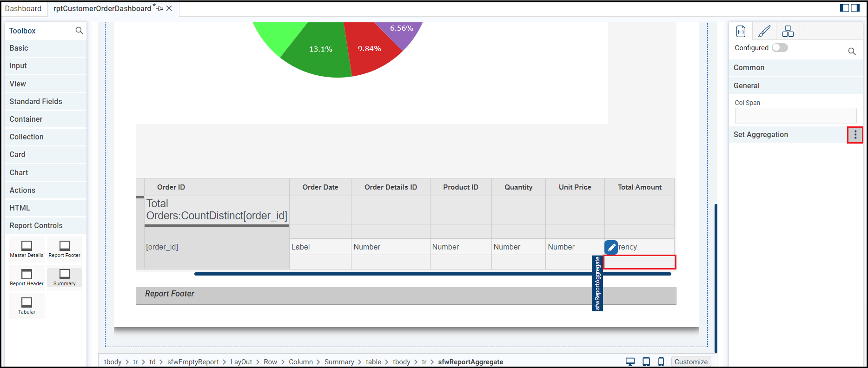Click inside the Col Span field

pyautogui.click(x=795, y=116)
